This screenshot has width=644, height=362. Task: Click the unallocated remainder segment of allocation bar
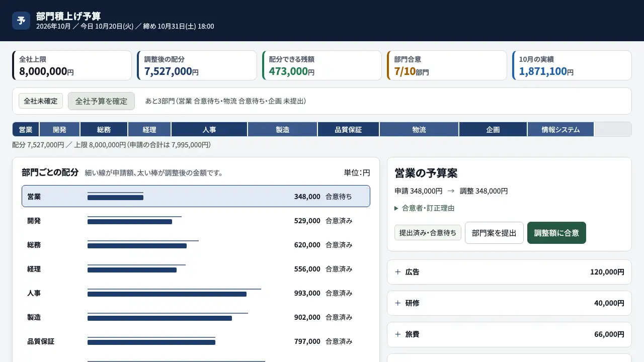coord(613,129)
